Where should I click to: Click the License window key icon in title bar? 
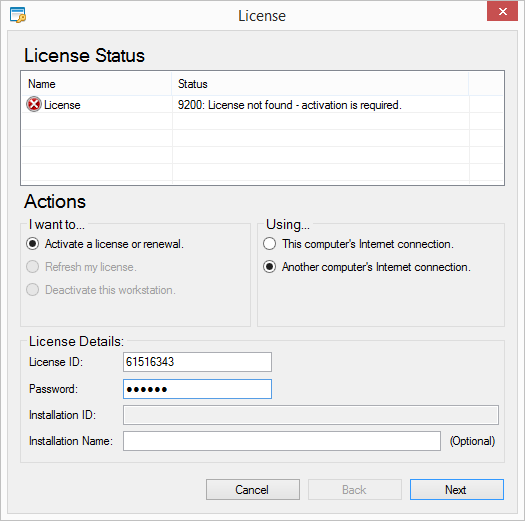(x=18, y=15)
